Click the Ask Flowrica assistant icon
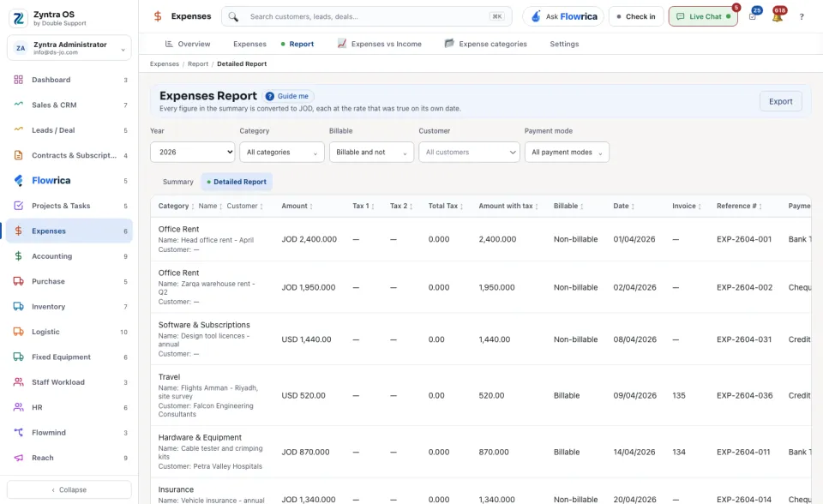Viewport: 823px width, 504px height. pyautogui.click(x=536, y=16)
